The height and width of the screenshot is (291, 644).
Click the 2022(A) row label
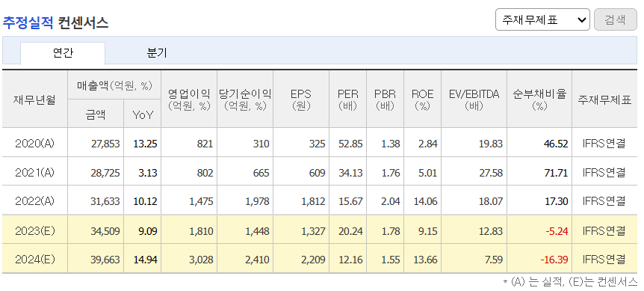[35, 201]
